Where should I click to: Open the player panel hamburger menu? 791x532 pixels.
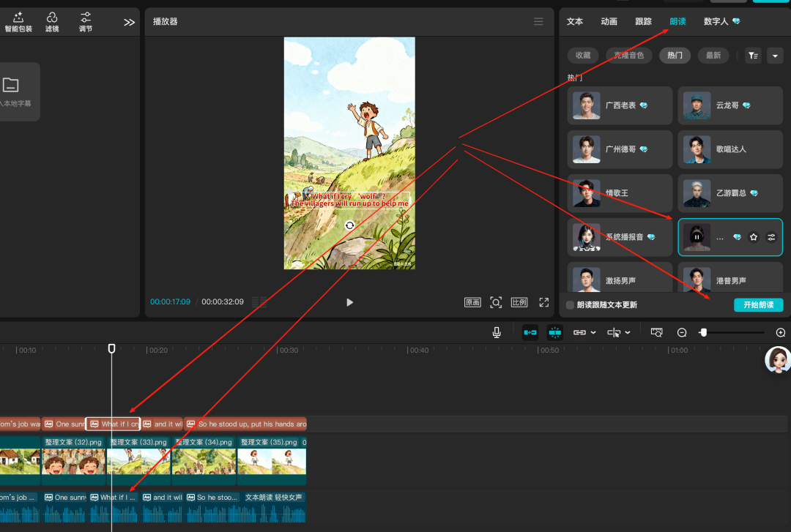tap(538, 22)
